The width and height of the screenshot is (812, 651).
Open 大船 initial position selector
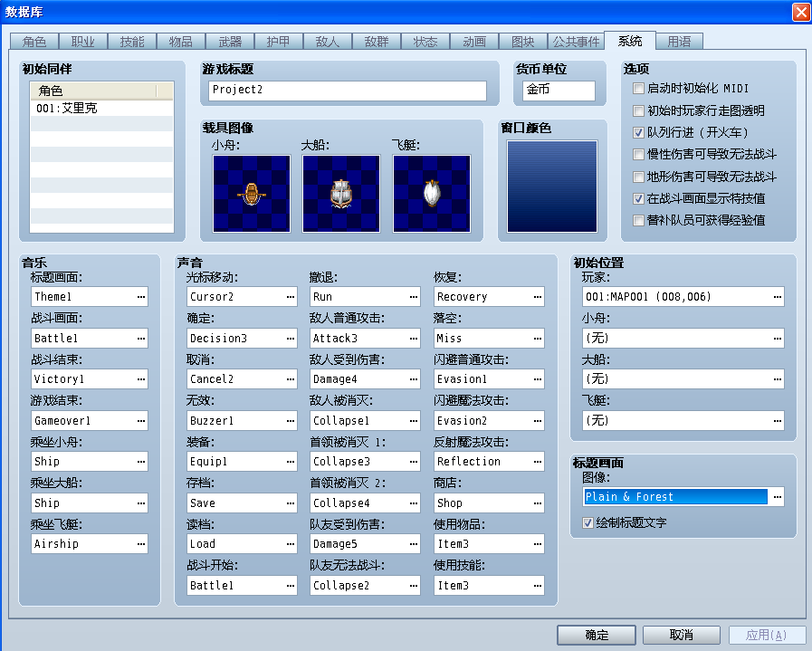pos(778,379)
